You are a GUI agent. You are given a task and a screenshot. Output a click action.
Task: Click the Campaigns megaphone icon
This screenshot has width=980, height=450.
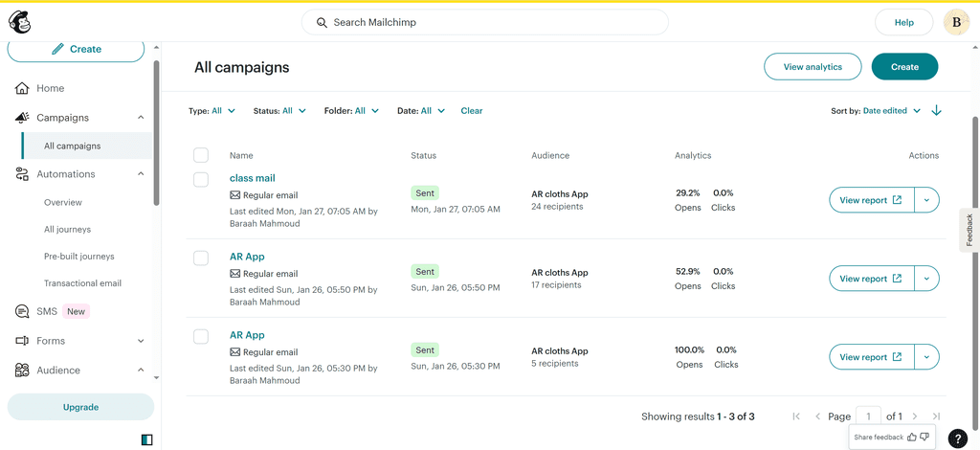click(22, 118)
